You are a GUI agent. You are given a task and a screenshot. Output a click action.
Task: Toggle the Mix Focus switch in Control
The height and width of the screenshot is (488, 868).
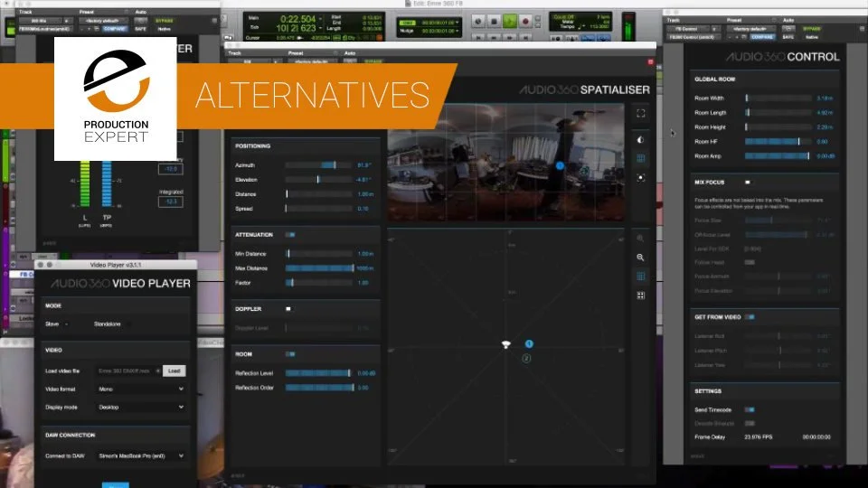click(x=748, y=182)
